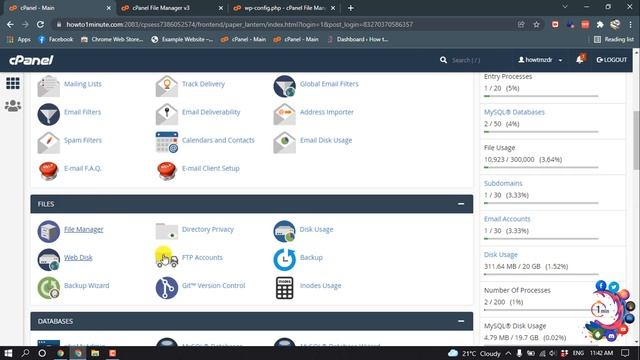The height and width of the screenshot is (360, 640).
Task: Open the User Manager sidebar icon
Action: point(13,106)
